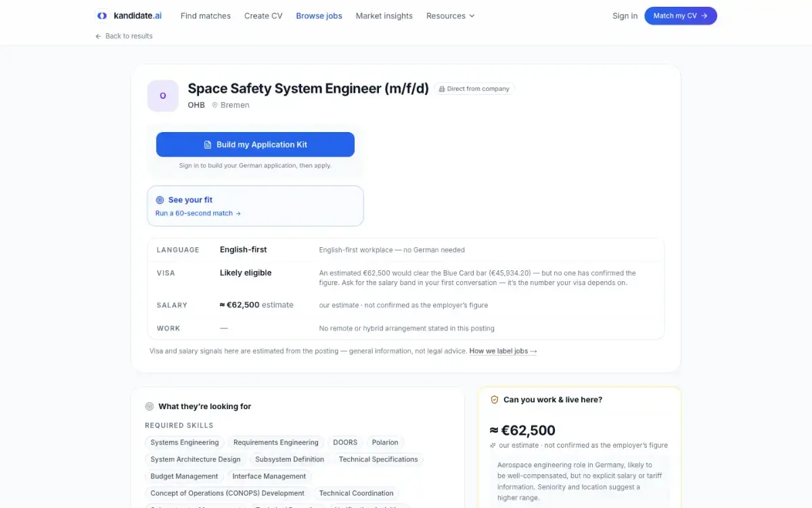Click the Sign in link
The height and width of the screenshot is (508, 812).
625,16
